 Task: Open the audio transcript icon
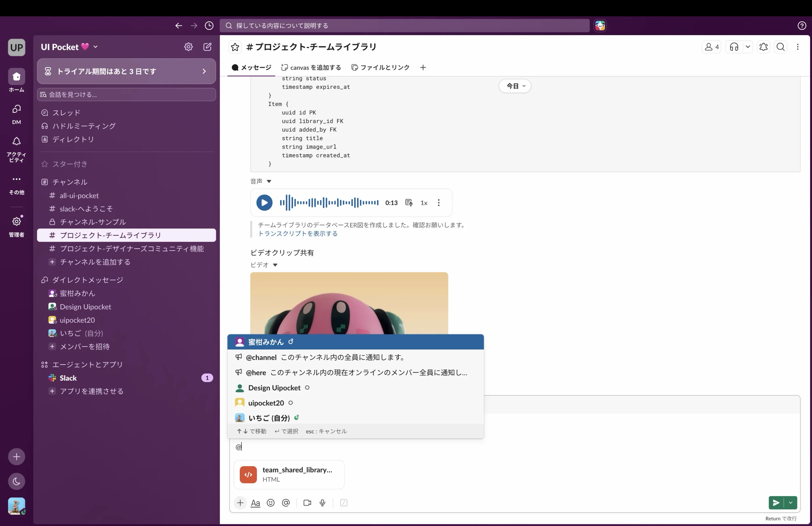click(409, 203)
